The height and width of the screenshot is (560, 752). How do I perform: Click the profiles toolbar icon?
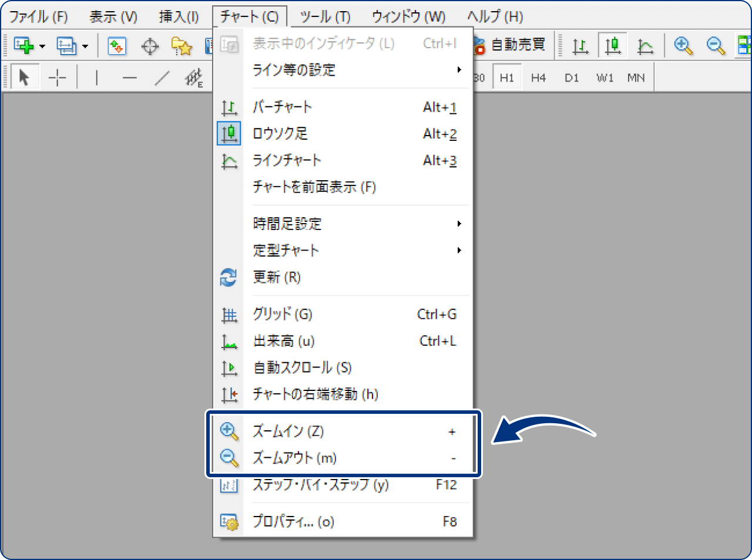(66, 46)
